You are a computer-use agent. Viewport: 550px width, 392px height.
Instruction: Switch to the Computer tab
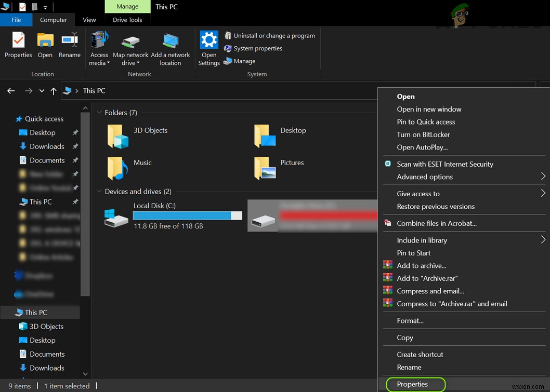[x=54, y=20]
